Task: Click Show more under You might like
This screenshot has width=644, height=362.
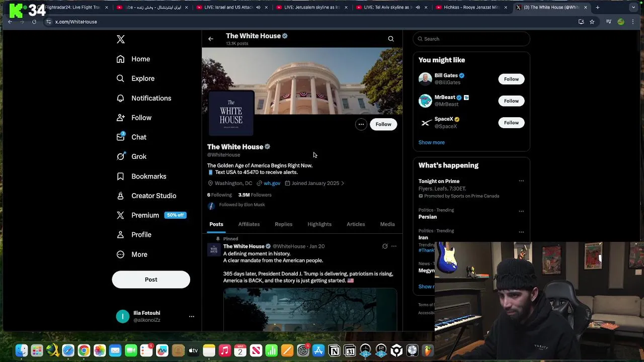Action: click(x=432, y=142)
